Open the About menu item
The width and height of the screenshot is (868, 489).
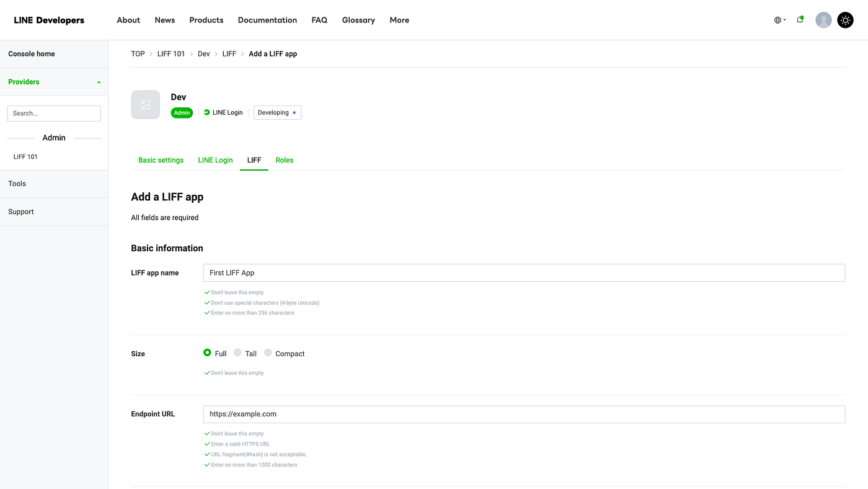tap(128, 20)
